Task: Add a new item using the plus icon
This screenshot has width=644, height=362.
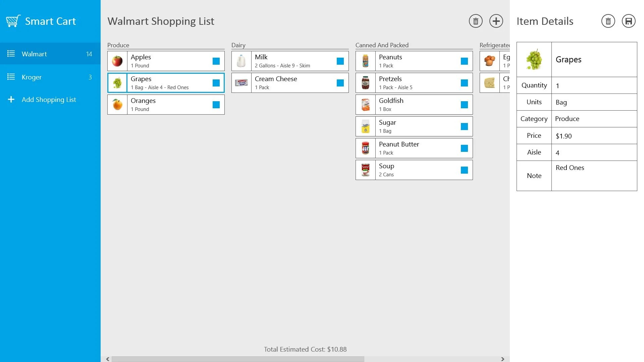Action: point(496,21)
